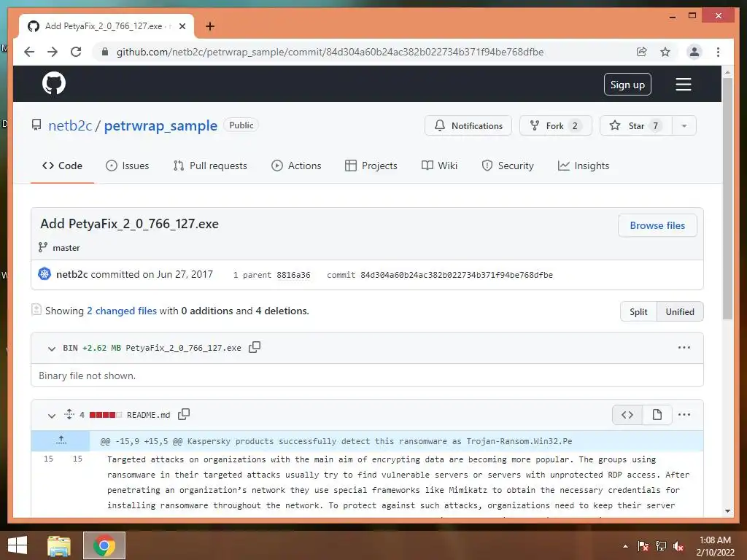Open the Issues tab
The width and height of the screenshot is (747, 560).
[127, 166]
